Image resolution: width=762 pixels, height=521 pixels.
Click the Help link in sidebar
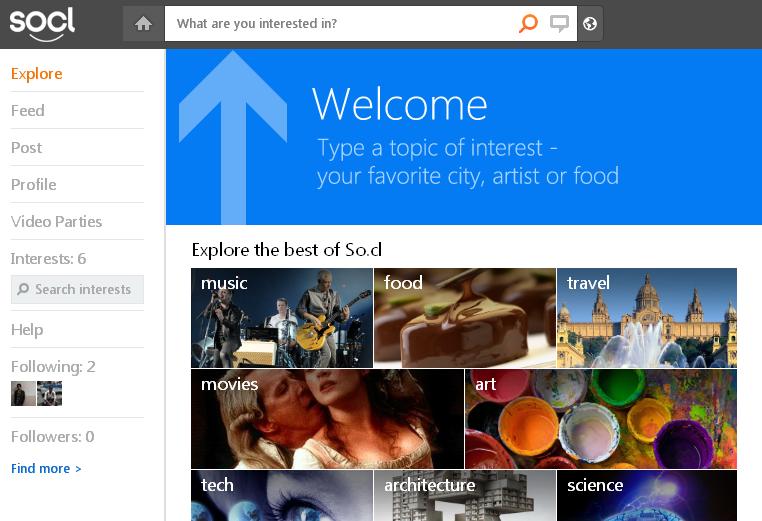(27, 330)
